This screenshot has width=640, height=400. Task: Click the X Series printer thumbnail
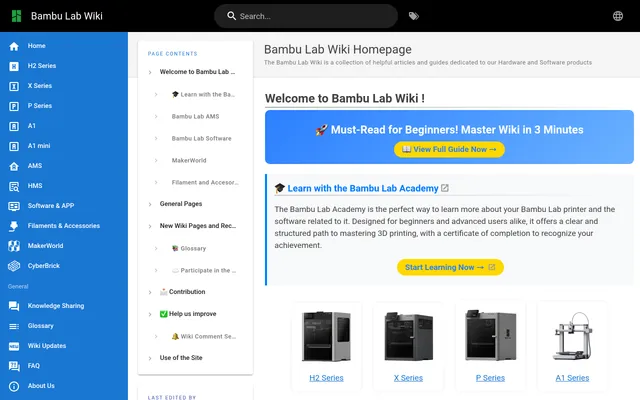408,336
